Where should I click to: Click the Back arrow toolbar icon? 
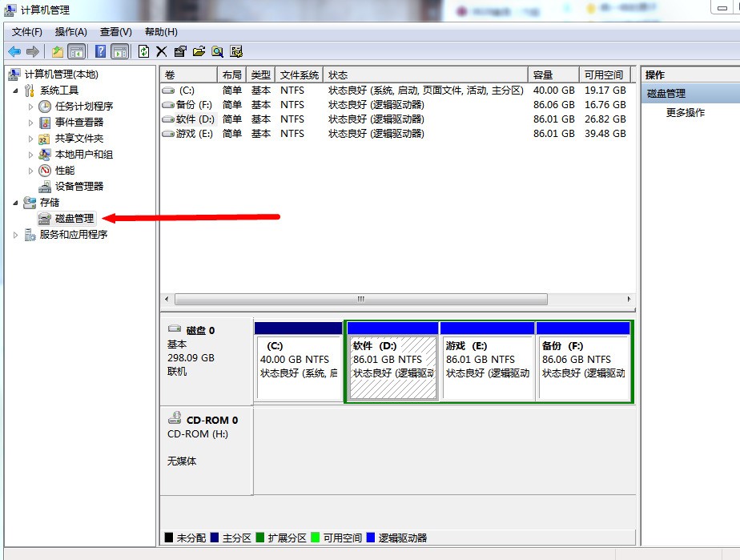coord(14,51)
